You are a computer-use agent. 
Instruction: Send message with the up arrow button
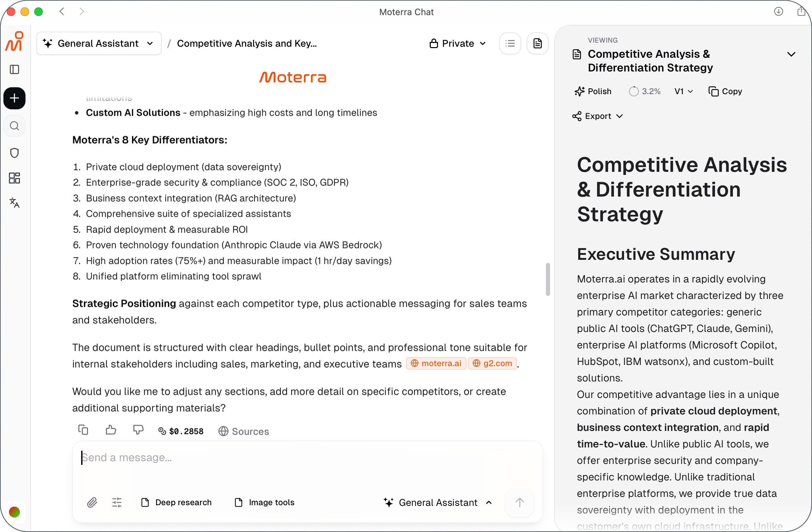[520, 502]
